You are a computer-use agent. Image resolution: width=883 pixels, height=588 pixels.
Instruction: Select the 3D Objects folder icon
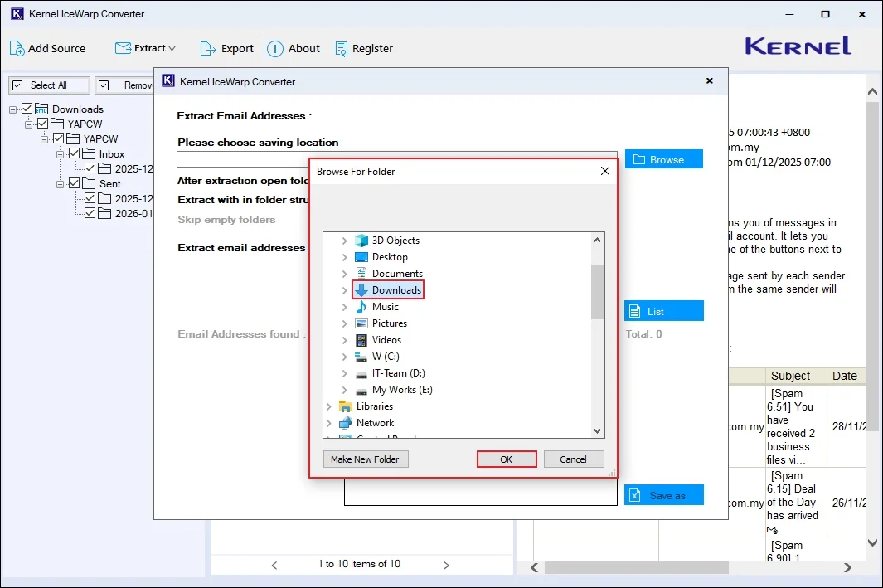361,241
